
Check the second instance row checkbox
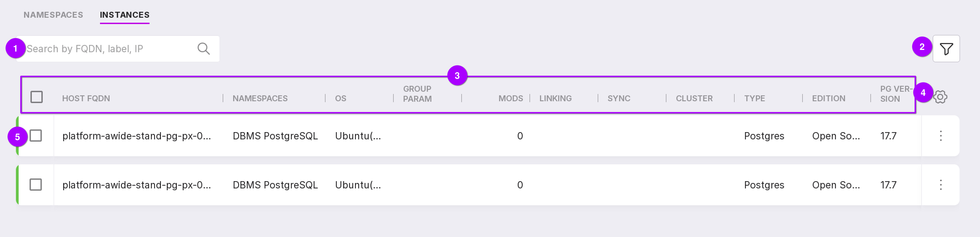click(x=36, y=185)
